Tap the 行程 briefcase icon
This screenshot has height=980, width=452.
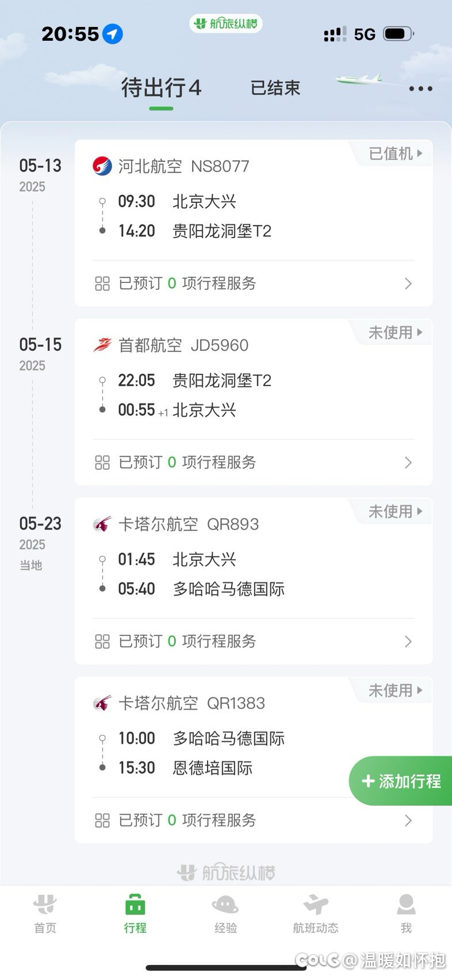[x=135, y=905]
